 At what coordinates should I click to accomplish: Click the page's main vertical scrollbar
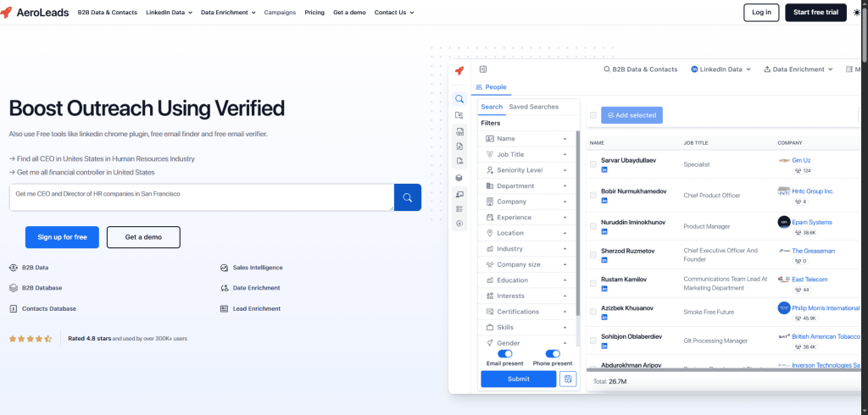coord(864,33)
